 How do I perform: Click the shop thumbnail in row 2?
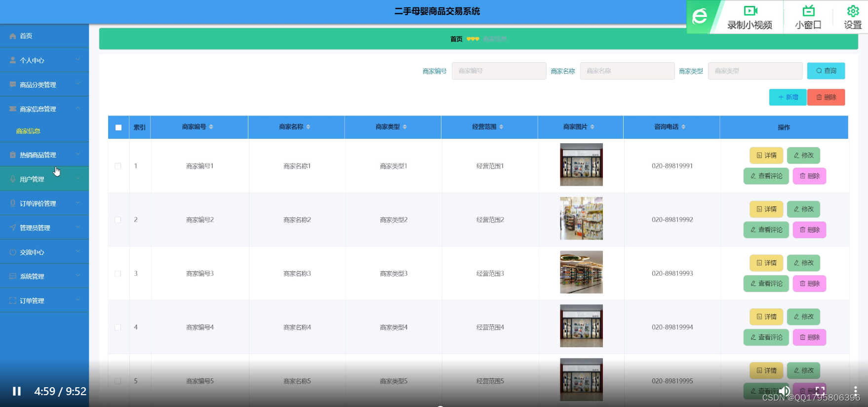[x=581, y=218]
